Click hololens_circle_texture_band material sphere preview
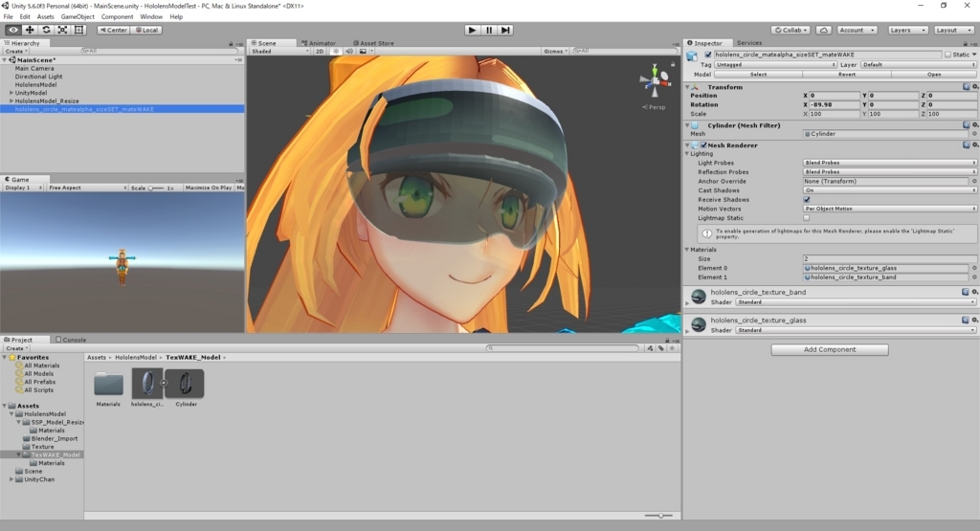Screen dimensions: 980x531 (699, 296)
